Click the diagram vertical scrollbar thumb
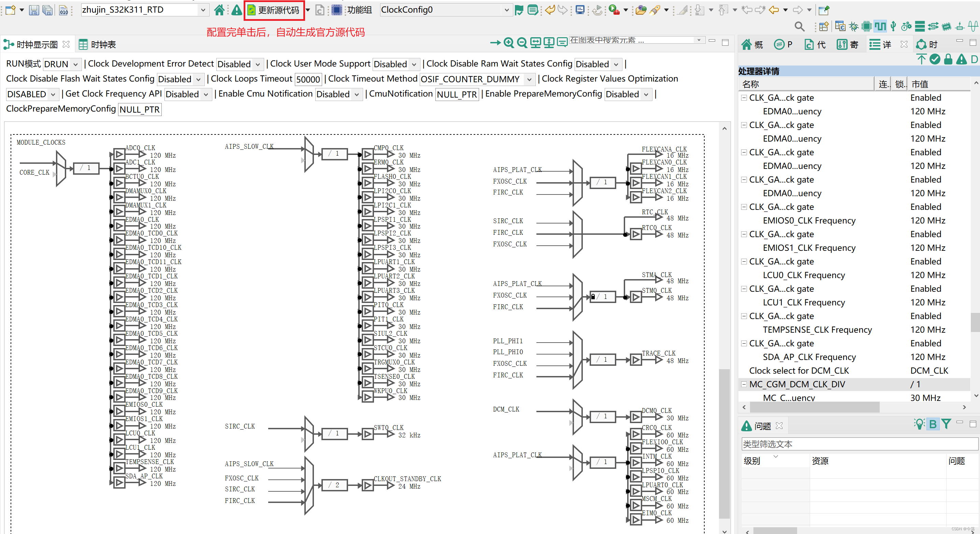The height and width of the screenshot is (534, 980). pyautogui.click(x=724, y=443)
